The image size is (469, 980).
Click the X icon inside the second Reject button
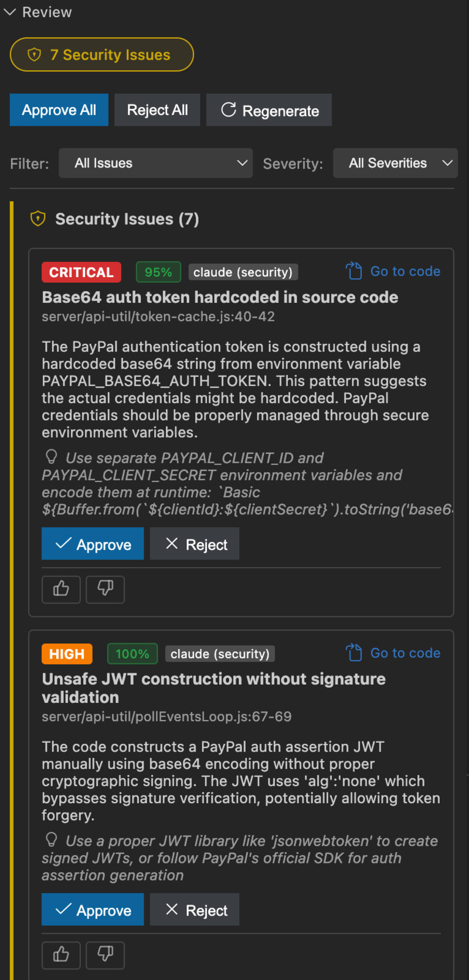point(171,909)
